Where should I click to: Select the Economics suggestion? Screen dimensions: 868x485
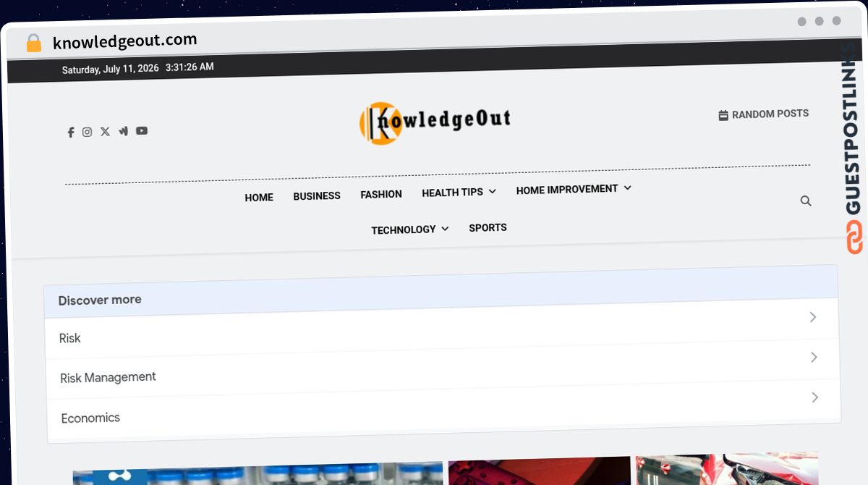point(443,408)
